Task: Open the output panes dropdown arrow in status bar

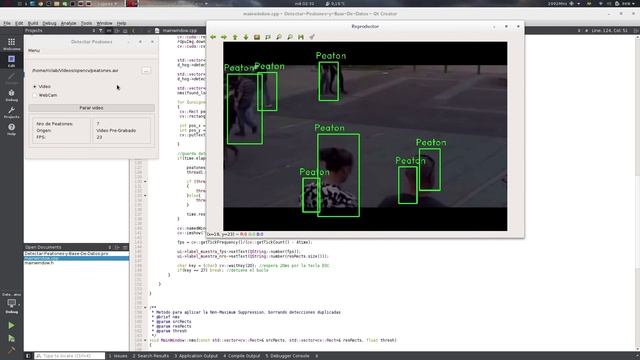Action: tap(317, 356)
